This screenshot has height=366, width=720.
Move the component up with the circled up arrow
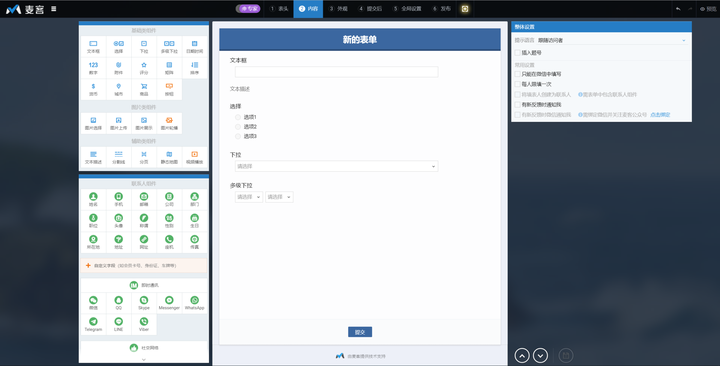click(522, 355)
